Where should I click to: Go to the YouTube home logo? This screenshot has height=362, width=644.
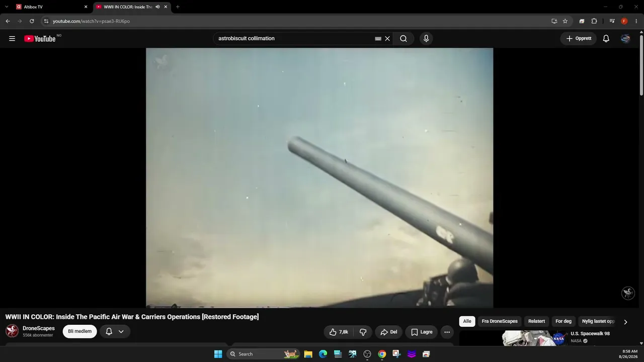coord(40,39)
